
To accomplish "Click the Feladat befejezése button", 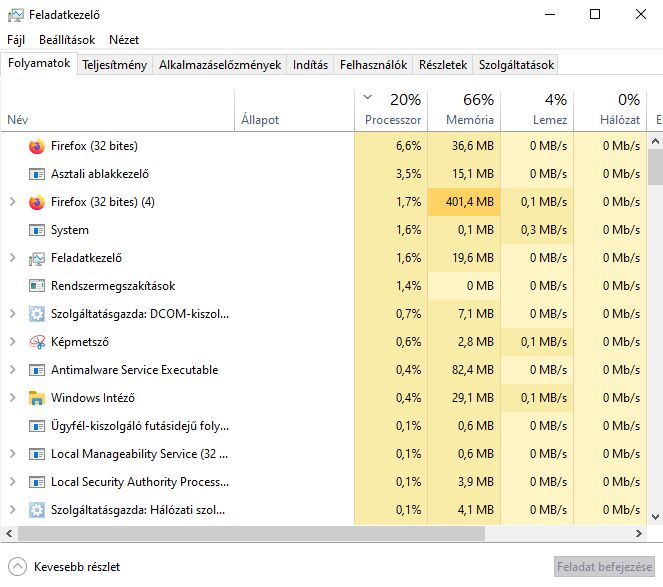I will (x=604, y=567).
